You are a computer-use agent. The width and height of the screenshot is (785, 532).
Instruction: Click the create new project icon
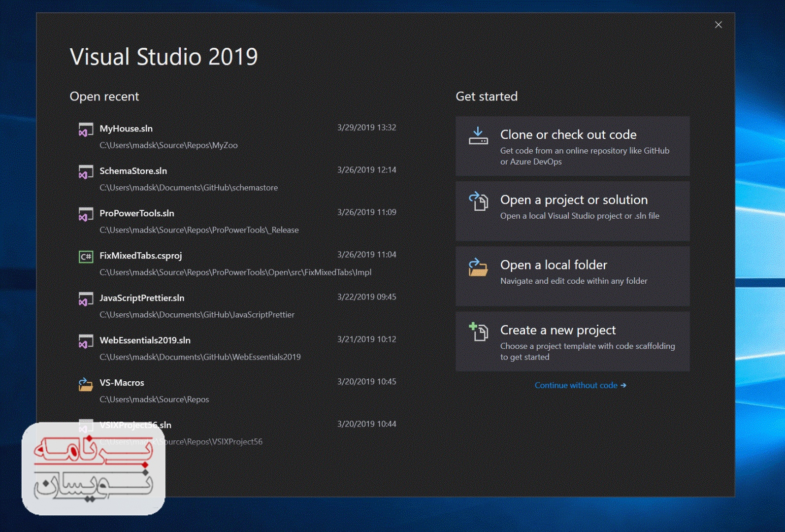pyautogui.click(x=478, y=332)
